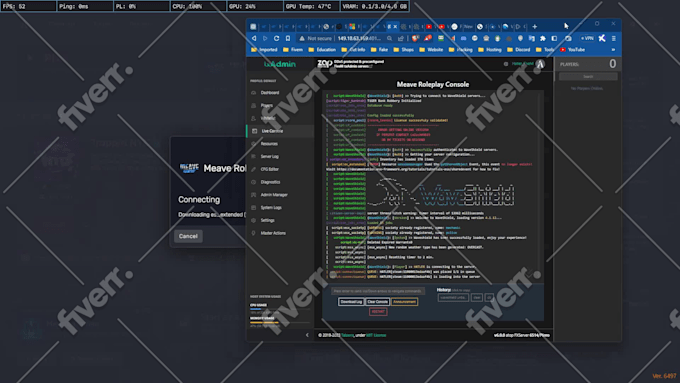Open the Fake bookmarks folder
The width and height of the screenshot is (680, 383).
click(379, 49)
